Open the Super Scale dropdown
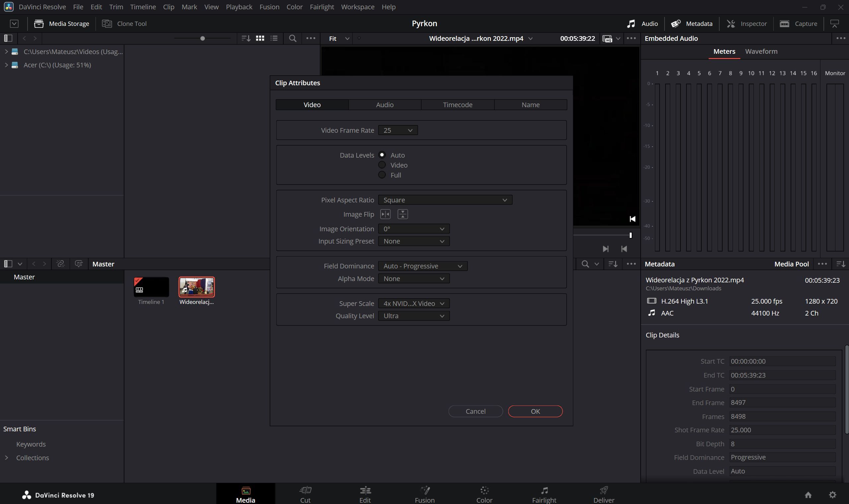 (414, 304)
